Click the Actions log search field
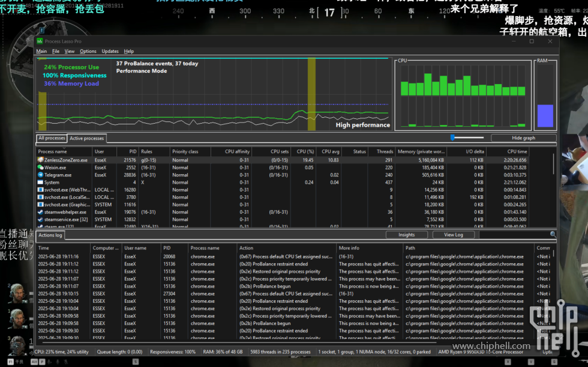The image size is (588, 367). [514, 235]
